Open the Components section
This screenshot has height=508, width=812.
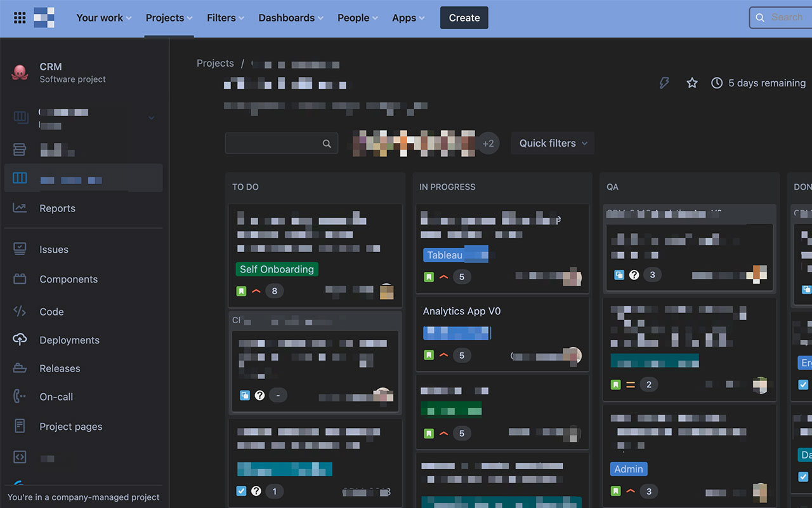click(x=68, y=279)
